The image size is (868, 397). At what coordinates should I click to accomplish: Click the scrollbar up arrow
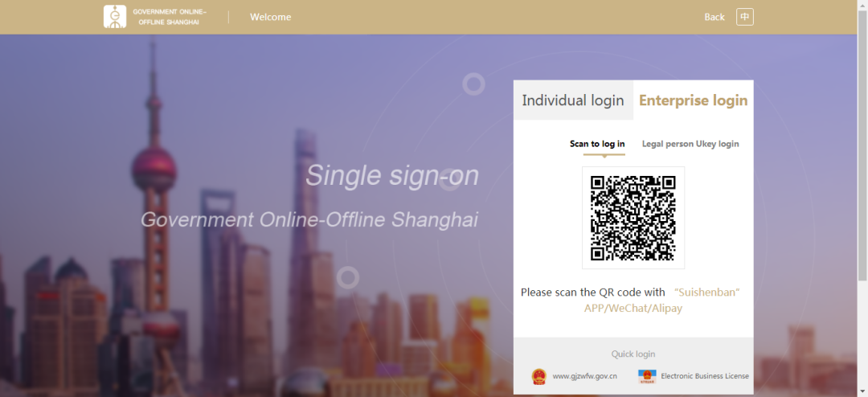click(862, 5)
